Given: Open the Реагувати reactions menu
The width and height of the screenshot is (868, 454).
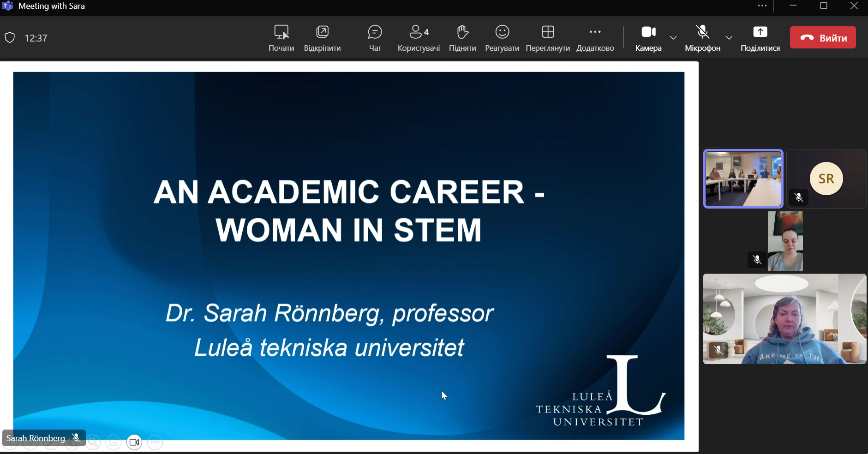Looking at the screenshot, I should coord(502,38).
